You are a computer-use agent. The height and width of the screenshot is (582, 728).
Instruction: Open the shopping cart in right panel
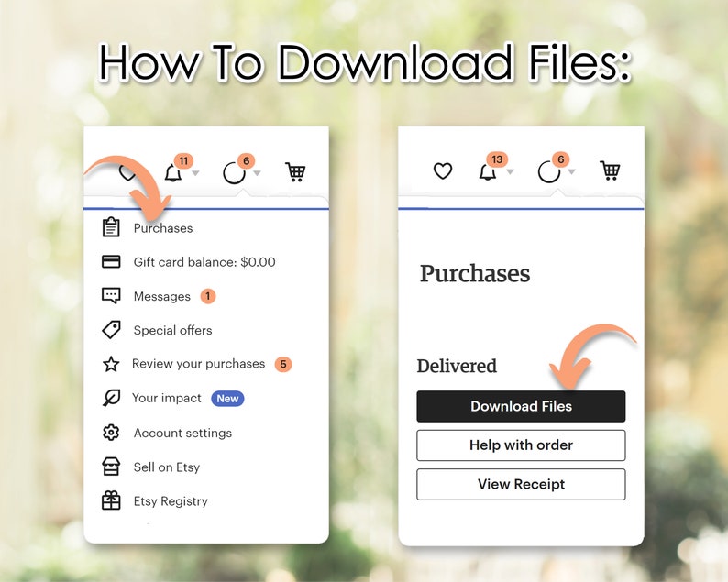pyautogui.click(x=610, y=170)
